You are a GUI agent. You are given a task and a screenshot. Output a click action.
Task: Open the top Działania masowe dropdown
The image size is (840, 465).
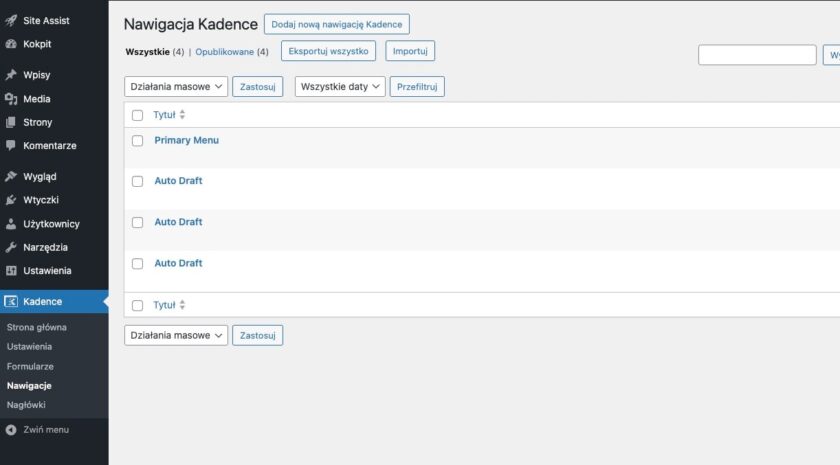pos(176,87)
